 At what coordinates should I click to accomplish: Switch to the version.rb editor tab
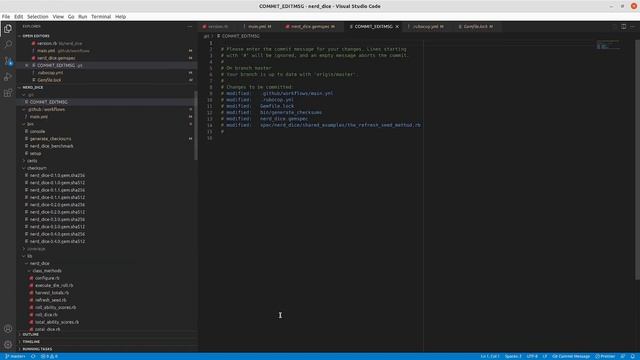218,27
